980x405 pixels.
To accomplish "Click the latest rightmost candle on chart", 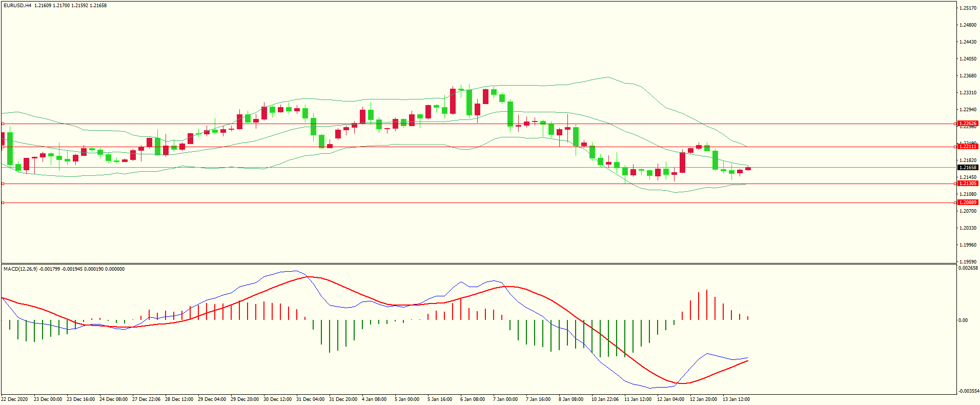I will point(748,168).
